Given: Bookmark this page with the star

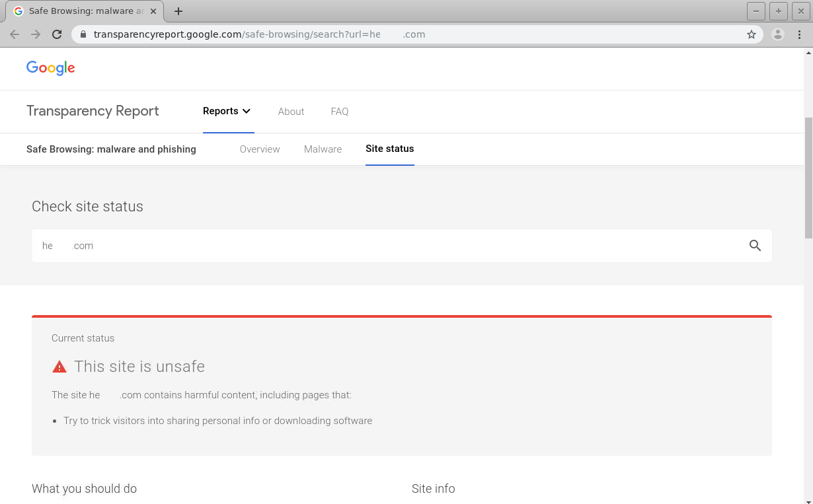Looking at the screenshot, I should [x=752, y=34].
